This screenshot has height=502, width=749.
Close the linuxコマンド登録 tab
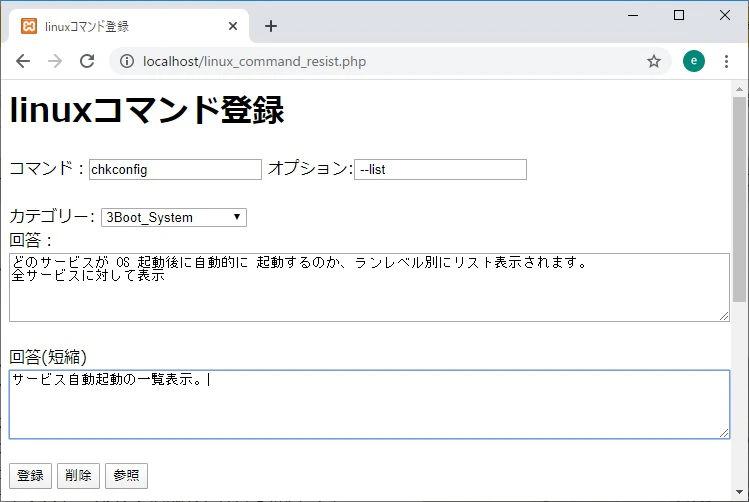pyautogui.click(x=233, y=26)
